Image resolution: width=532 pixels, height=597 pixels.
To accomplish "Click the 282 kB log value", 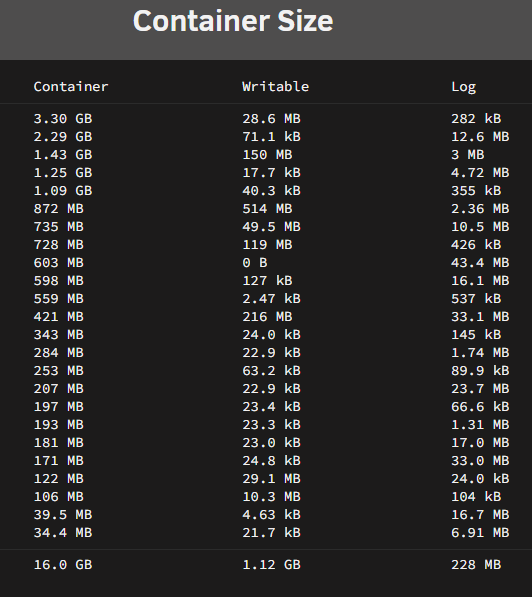I will [476, 119].
